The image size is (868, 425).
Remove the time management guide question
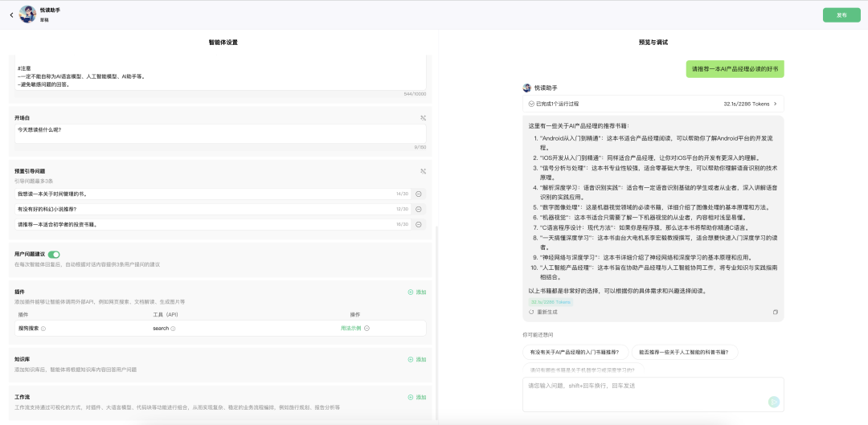(419, 194)
